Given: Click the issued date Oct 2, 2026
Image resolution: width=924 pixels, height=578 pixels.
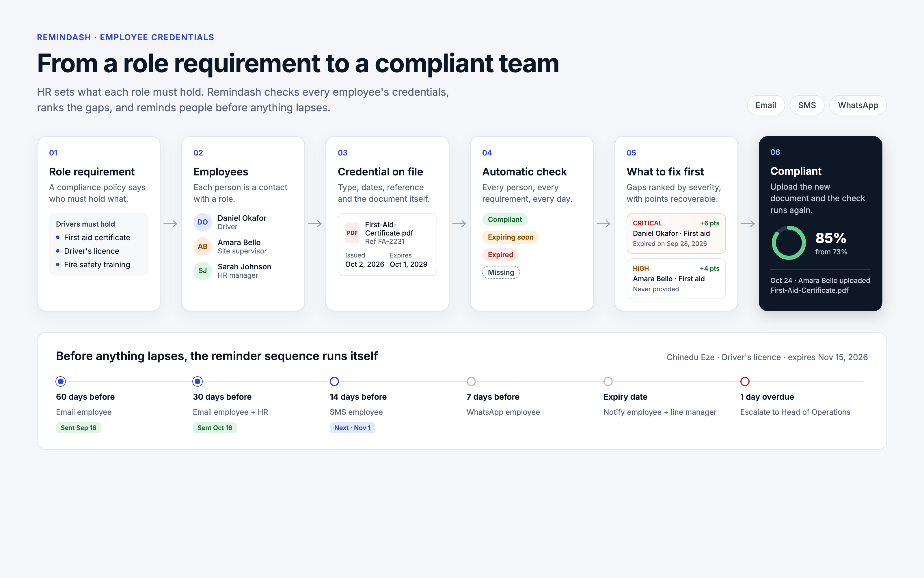Looking at the screenshot, I should tap(364, 264).
